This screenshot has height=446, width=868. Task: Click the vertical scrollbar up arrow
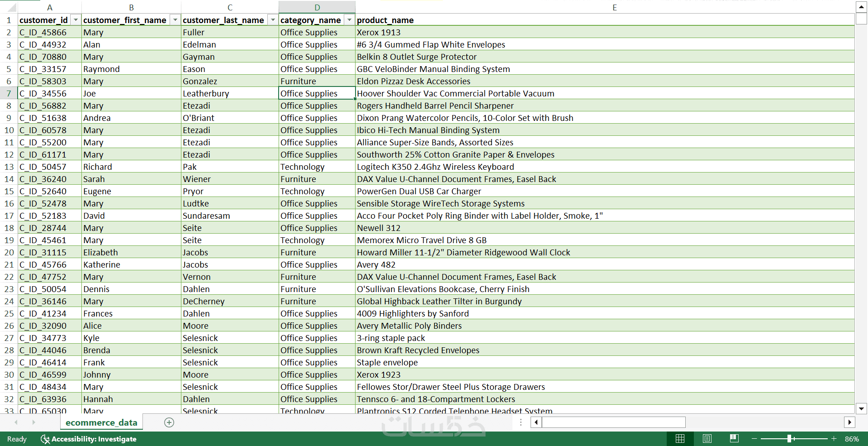pyautogui.click(x=861, y=7)
